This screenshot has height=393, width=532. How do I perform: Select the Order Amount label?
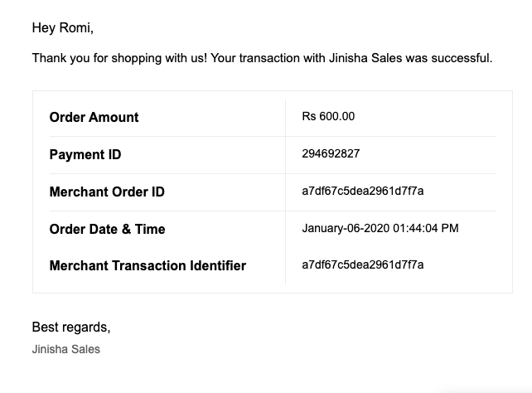click(x=94, y=117)
